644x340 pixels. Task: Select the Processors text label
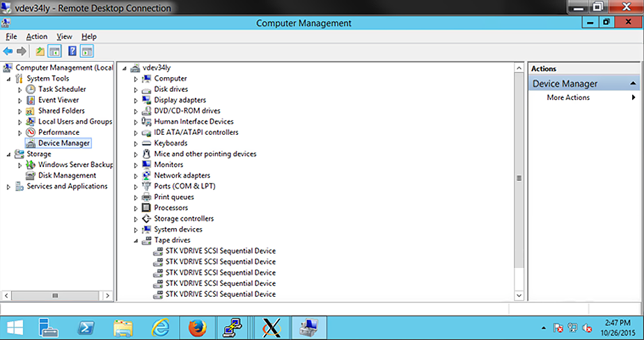pyautogui.click(x=171, y=207)
